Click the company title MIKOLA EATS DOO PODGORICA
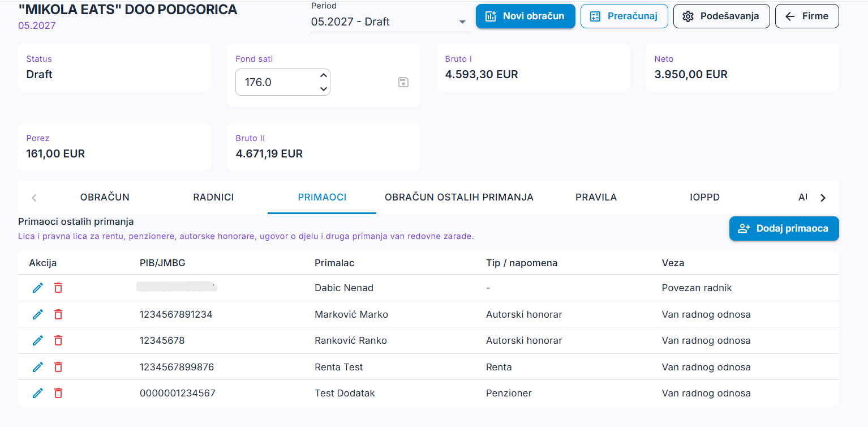This screenshot has height=427, width=868. [128, 9]
